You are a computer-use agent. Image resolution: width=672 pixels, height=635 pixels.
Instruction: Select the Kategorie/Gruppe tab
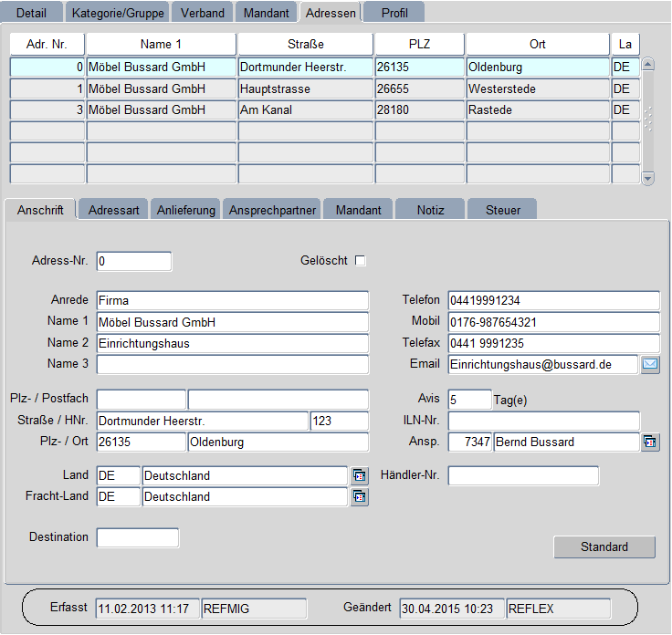117,13
